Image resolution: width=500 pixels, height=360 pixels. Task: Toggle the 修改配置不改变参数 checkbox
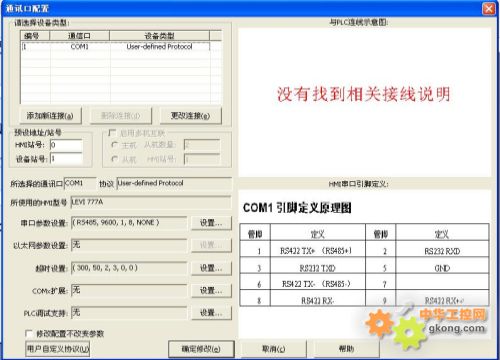click(x=29, y=333)
